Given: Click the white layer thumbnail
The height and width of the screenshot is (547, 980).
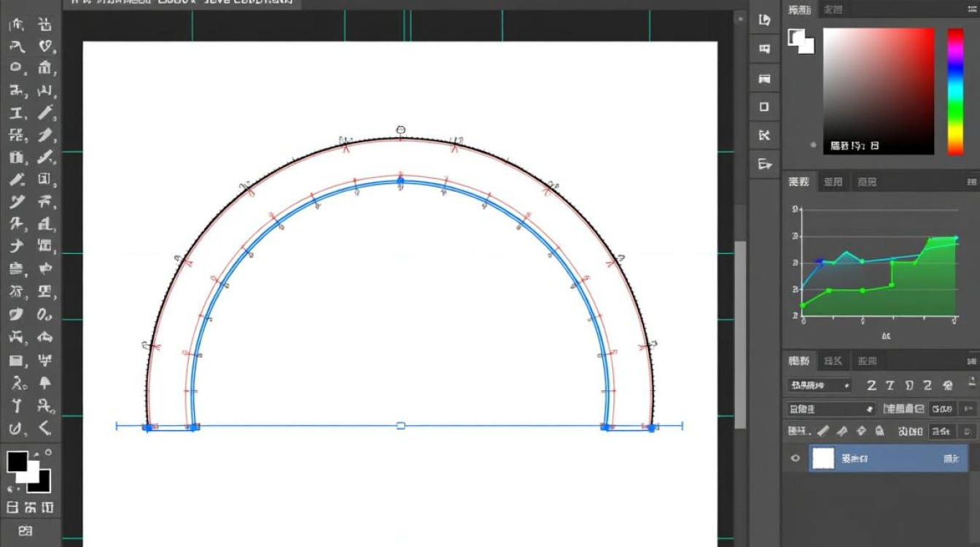Looking at the screenshot, I should [x=823, y=459].
